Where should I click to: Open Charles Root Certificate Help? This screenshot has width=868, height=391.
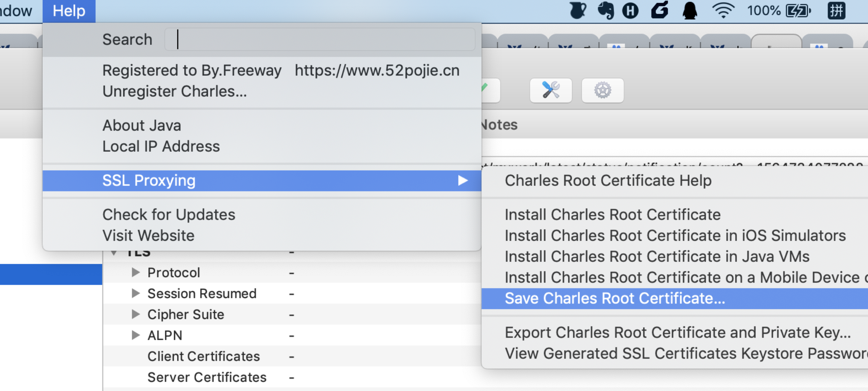[x=675, y=181]
